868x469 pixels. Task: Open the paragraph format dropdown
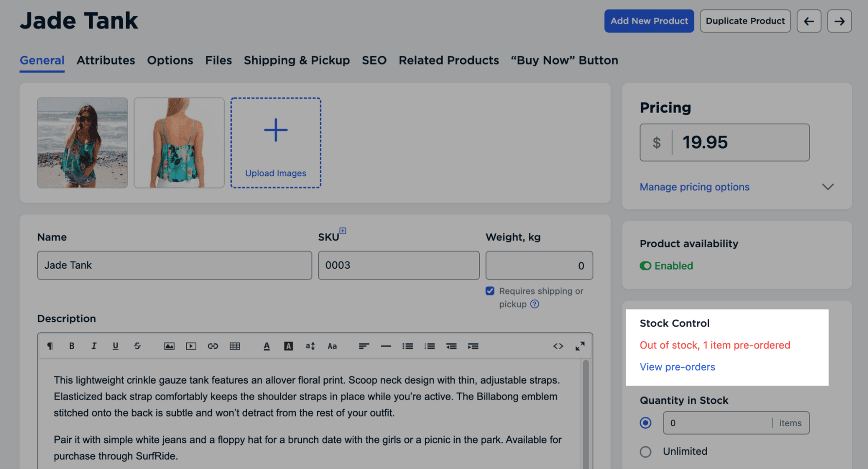click(50, 346)
